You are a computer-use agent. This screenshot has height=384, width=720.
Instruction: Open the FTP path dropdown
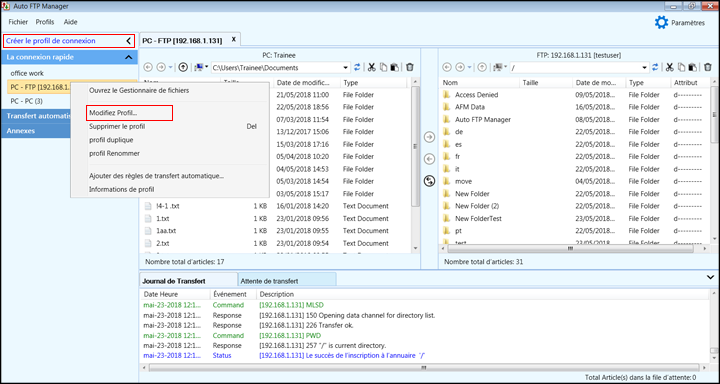(x=579, y=68)
